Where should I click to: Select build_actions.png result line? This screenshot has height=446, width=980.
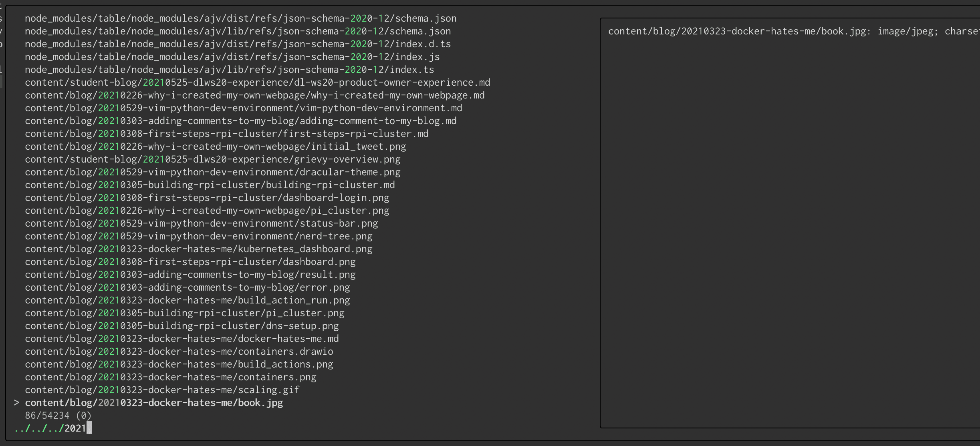click(179, 364)
